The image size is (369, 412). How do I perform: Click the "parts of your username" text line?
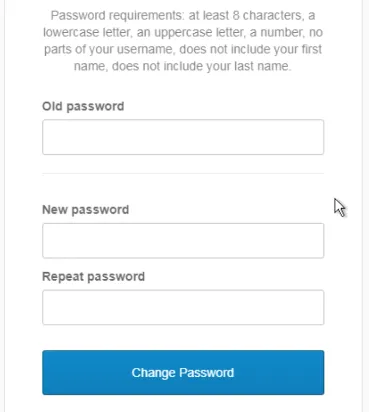pyautogui.click(x=109, y=49)
